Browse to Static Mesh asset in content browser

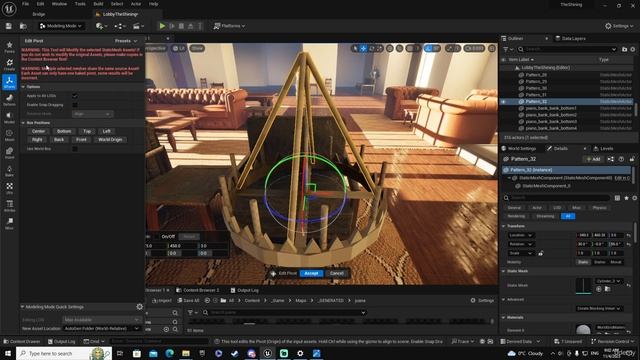tap(607, 289)
